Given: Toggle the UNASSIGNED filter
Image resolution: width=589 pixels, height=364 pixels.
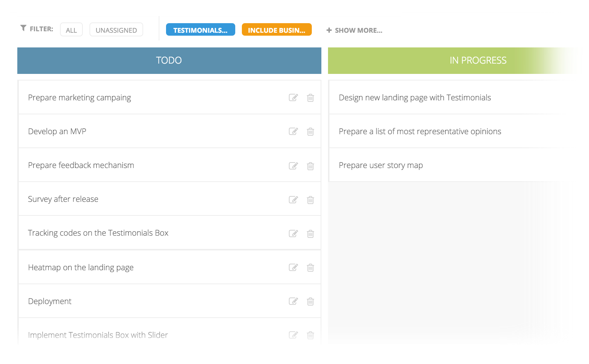Looking at the screenshot, I should pos(116,30).
